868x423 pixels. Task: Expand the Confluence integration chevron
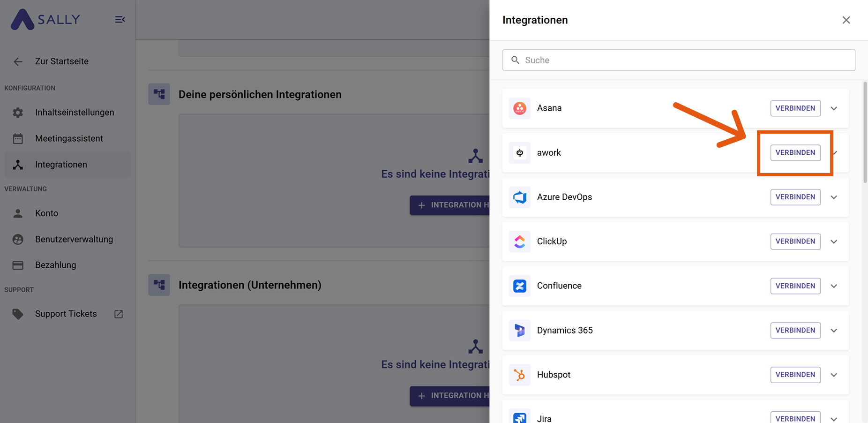point(834,286)
